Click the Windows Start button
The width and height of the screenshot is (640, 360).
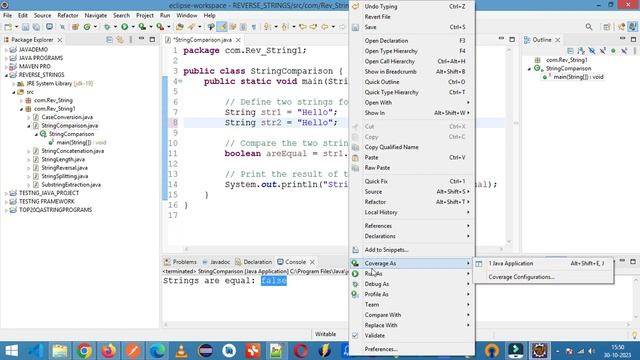click(x=12, y=351)
